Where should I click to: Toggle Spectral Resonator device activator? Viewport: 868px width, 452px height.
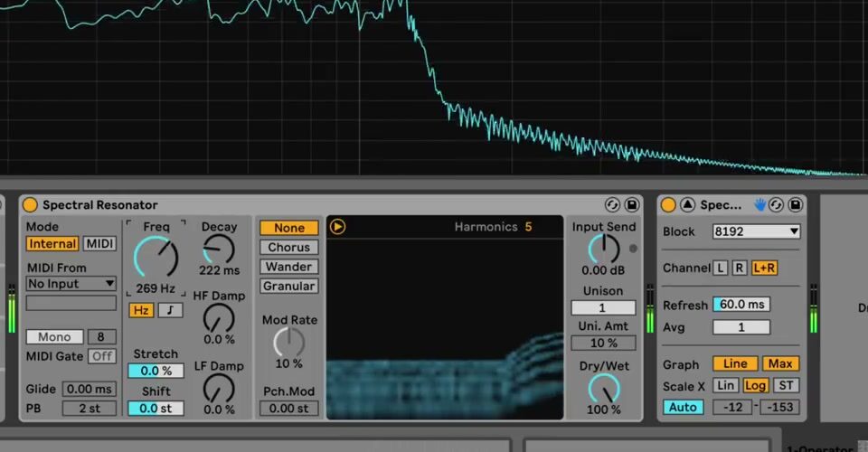(30, 204)
